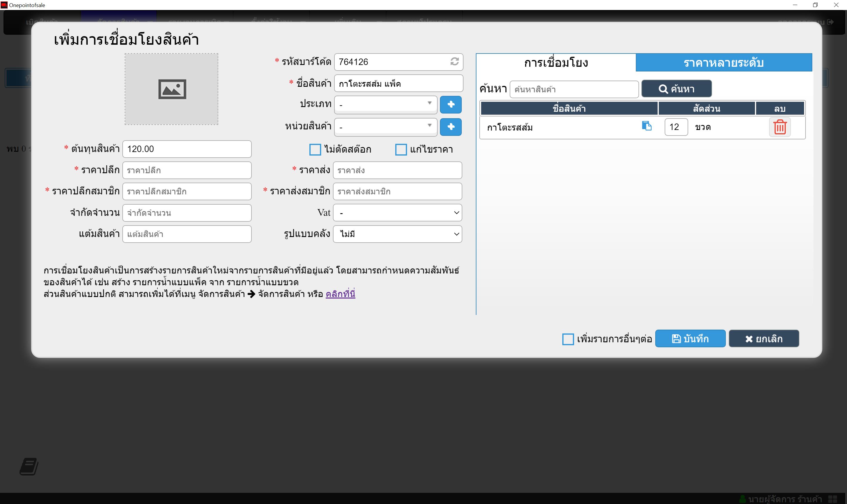Click the logout icon at top right

click(x=830, y=22)
